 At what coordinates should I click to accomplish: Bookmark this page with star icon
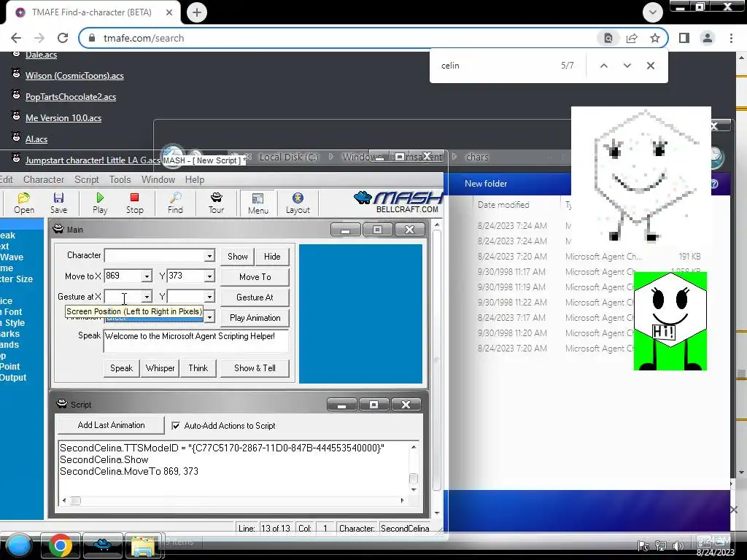click(x=655, y=38)
